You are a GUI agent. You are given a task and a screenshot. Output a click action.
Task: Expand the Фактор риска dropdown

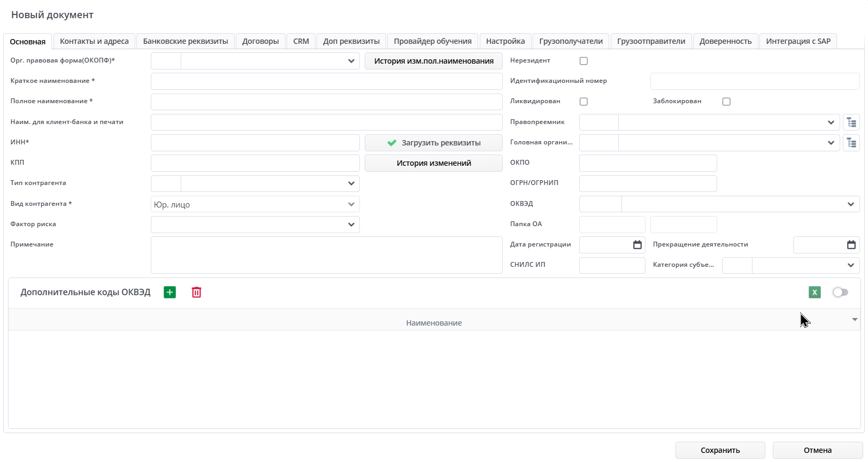coord(351,225)
